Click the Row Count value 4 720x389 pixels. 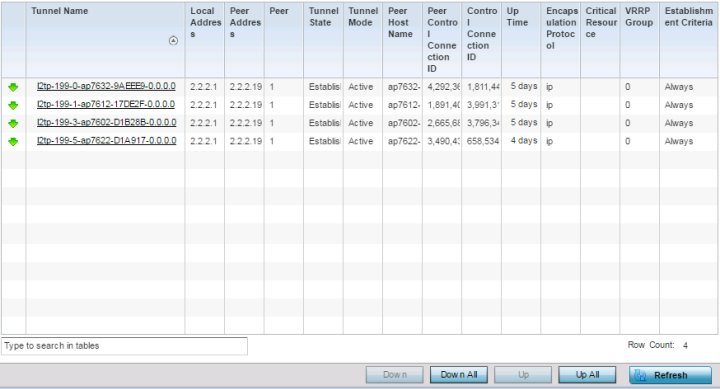click(685, 345)
